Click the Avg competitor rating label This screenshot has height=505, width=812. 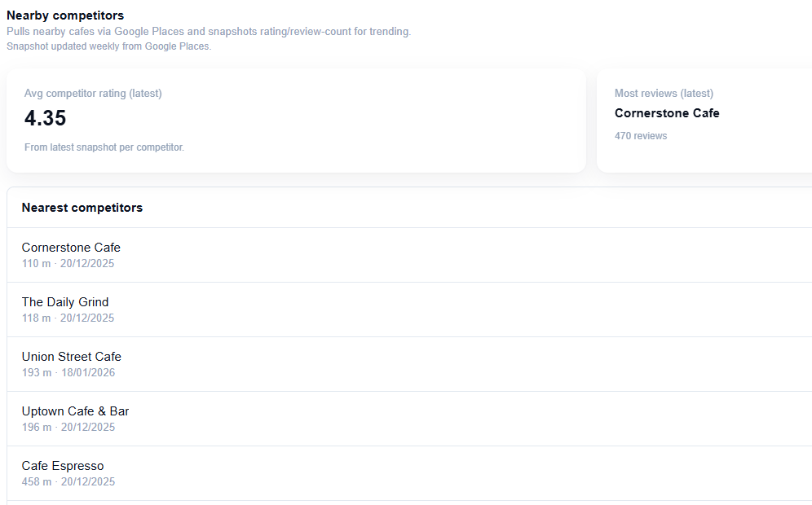(93, 94)
